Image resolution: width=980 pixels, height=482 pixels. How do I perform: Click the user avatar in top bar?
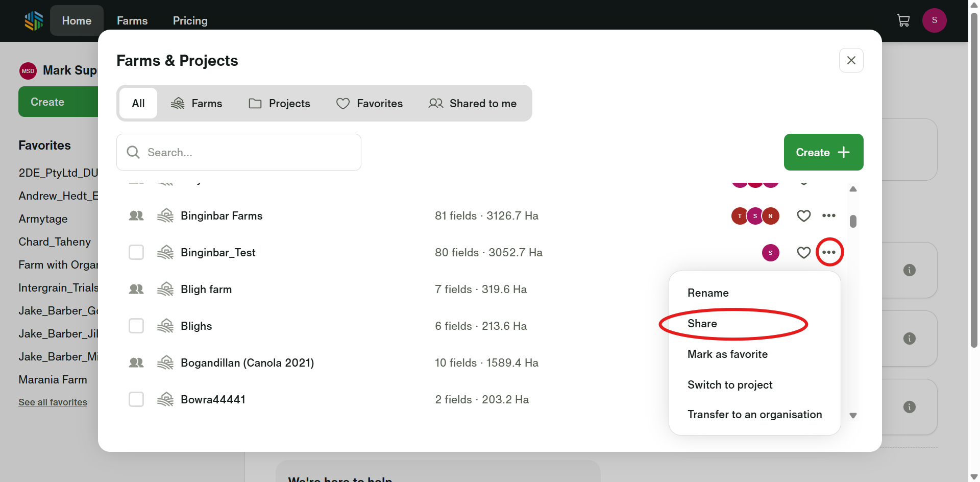click(x=934, y=20)
